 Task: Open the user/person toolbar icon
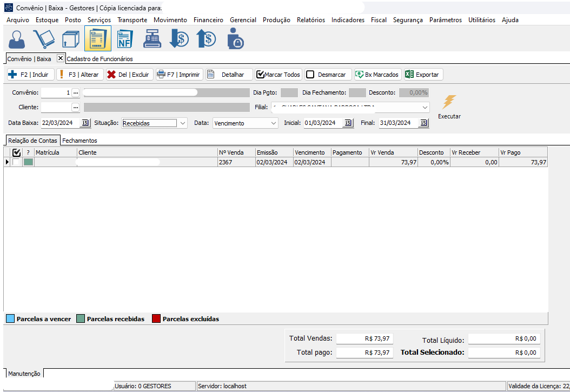17,39
